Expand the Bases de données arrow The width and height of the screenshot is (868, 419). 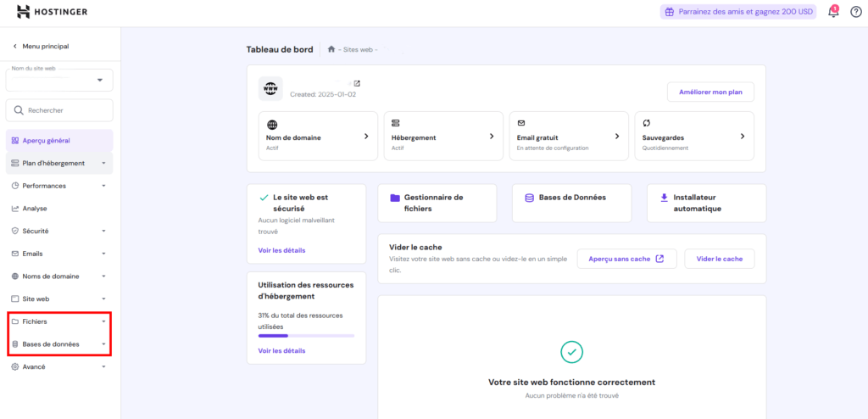pyautogui.click(x=103, y=344)
